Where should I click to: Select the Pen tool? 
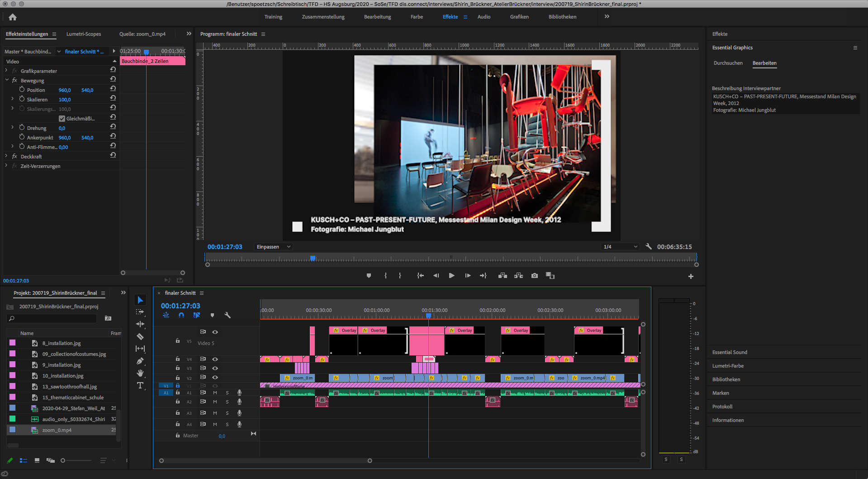[x=140, y=361]
